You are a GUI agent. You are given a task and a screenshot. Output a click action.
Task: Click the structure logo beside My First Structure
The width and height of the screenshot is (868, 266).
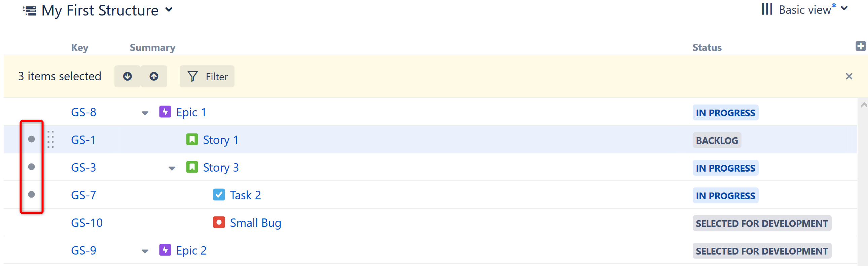[29, 10]
